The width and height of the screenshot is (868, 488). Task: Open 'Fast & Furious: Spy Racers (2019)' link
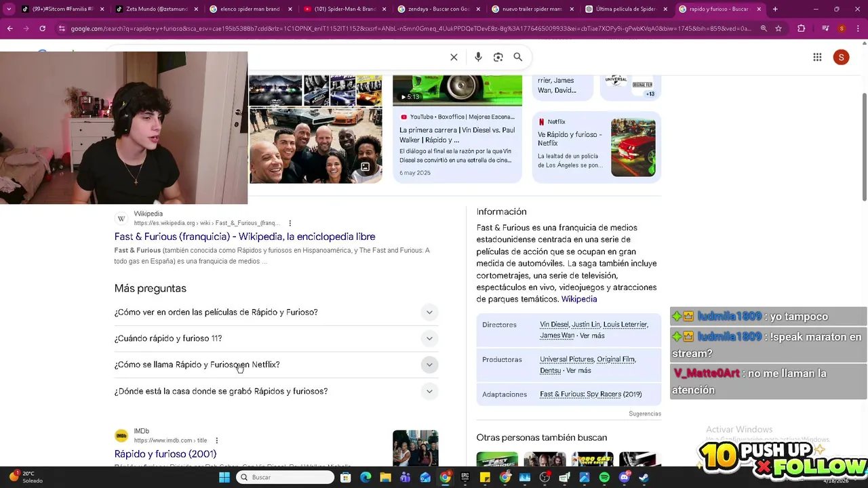591,394
